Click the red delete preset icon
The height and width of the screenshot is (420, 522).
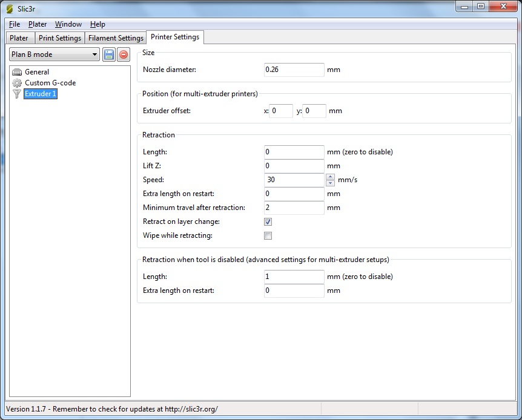124,54
